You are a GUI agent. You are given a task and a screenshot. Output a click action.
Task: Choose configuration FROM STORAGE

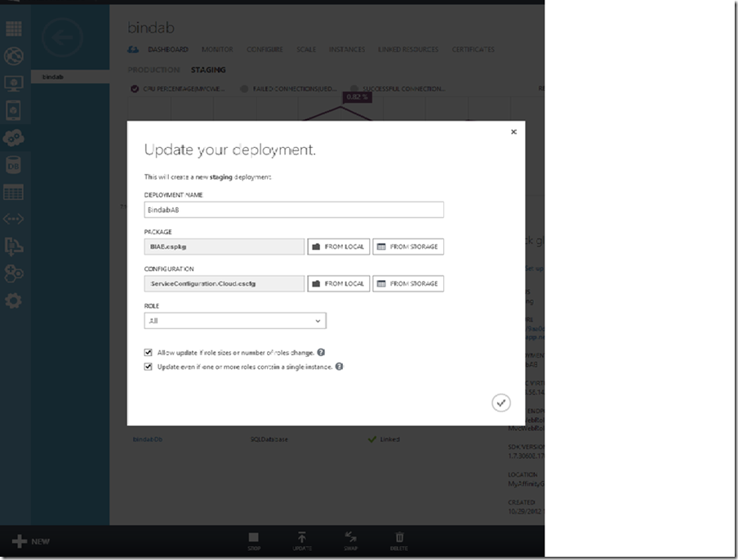408,284
